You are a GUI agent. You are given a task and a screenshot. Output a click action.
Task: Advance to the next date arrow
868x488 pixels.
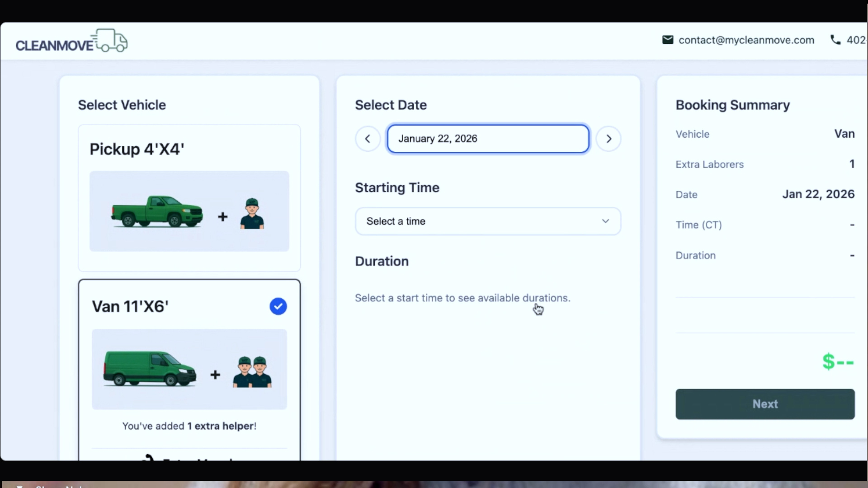click(608, 139)
